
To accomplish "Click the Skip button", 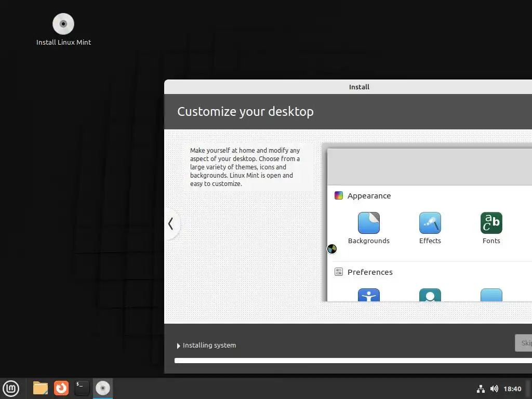I will tap(524, 343).
